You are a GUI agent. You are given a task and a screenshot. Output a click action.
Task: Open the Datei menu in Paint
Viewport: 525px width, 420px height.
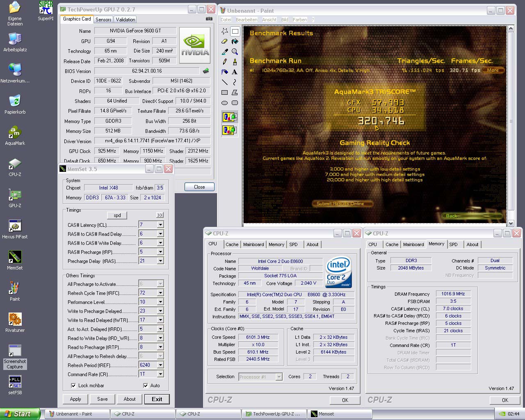click(x=226, y=20)
